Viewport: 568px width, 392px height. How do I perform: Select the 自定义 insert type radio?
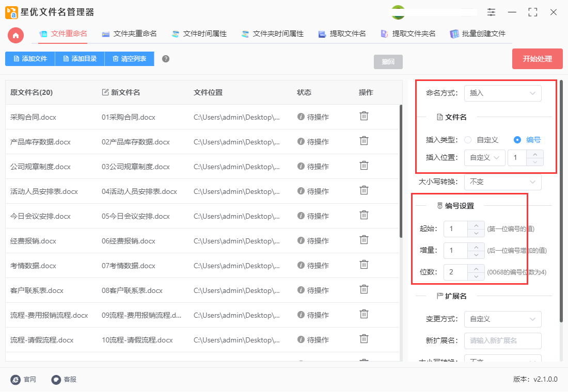(x=468, y=140)
